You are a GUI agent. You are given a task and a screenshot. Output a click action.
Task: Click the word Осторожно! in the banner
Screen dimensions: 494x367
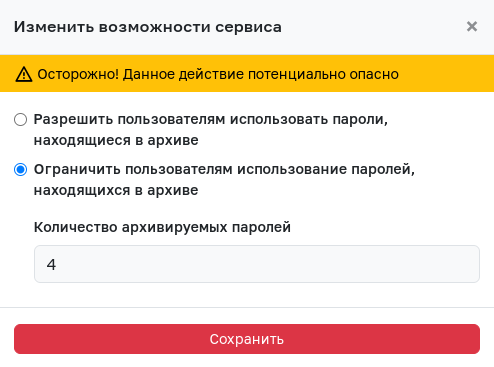click(78, 74)
